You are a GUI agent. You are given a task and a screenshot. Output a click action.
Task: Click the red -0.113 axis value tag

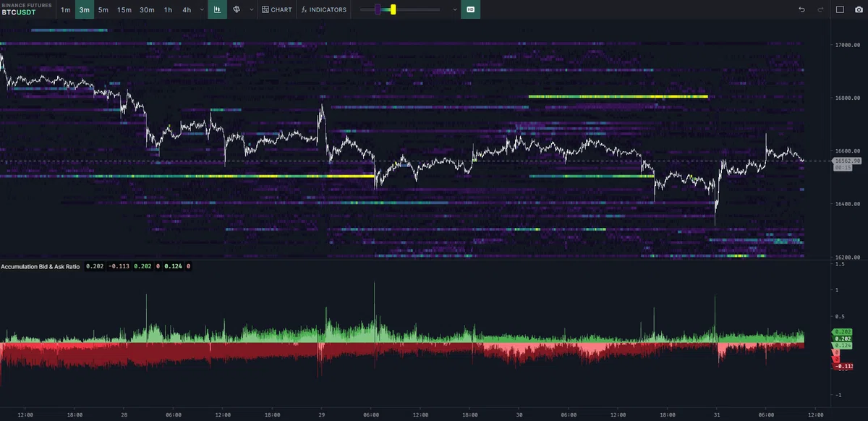tap(843, 366)
